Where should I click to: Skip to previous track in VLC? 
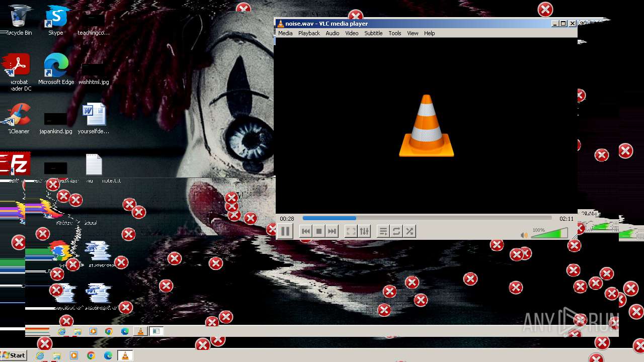(x=305, y=231)
